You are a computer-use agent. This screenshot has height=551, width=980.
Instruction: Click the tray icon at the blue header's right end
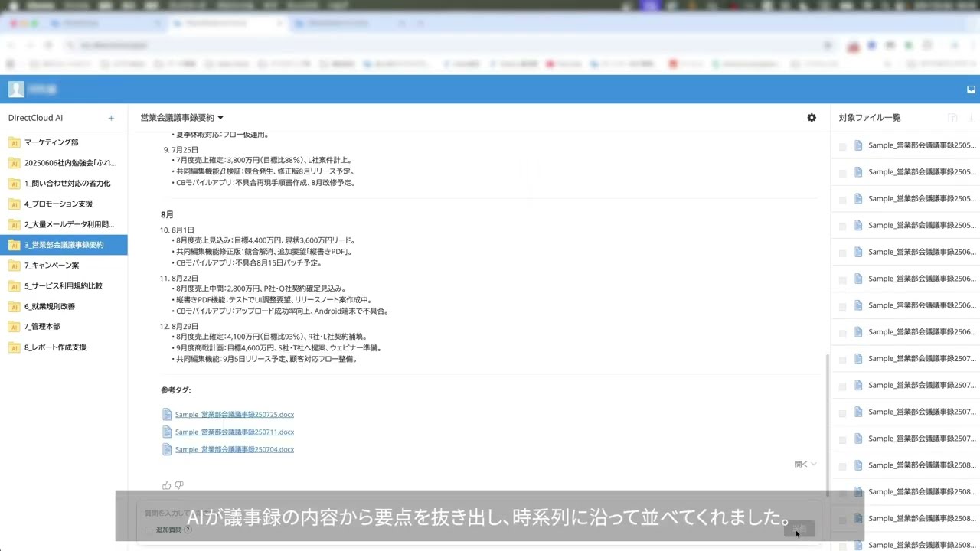pyautogui.click(x=971, y=90)
